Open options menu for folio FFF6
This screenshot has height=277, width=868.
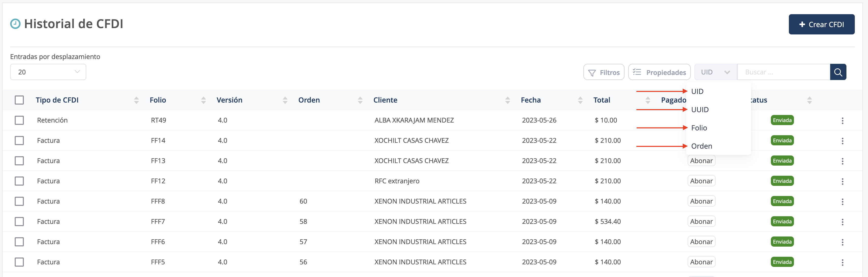(x=842, y=242)
